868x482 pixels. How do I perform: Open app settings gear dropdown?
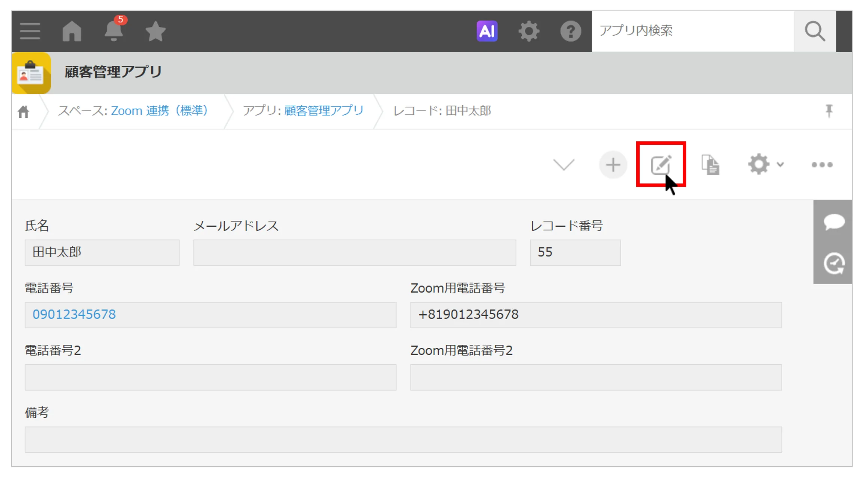pyautogui.click(x=766, y=164)
